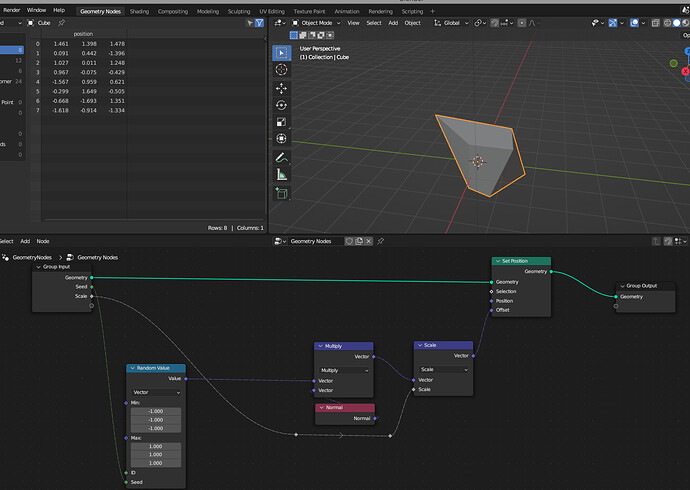Viewport: 690px width, 490px height.
Task: Open the Window menu
Action: (x=36, y=10)
